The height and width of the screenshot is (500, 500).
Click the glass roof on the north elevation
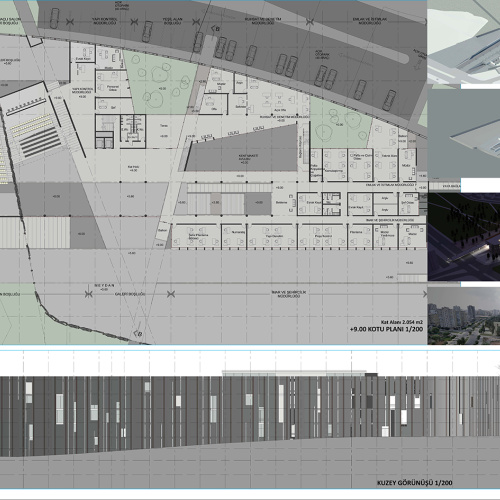pyautogui.click(x=294, y=374)
